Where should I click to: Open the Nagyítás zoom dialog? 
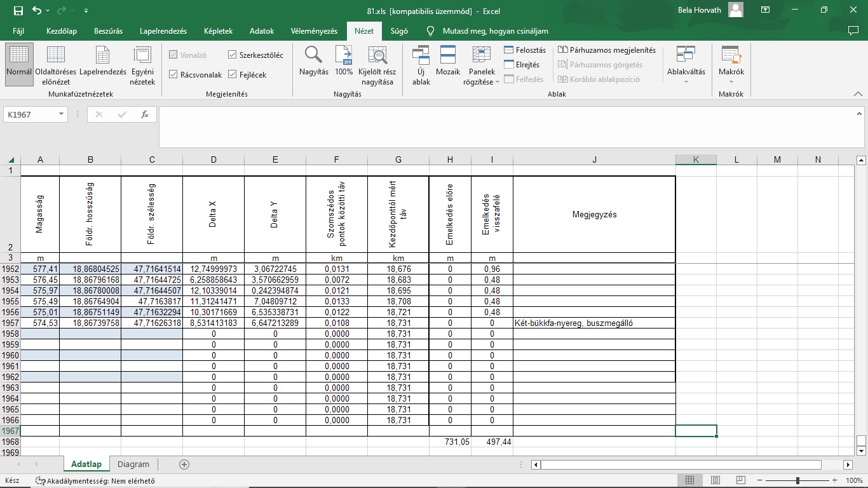[x=314, y=62]
